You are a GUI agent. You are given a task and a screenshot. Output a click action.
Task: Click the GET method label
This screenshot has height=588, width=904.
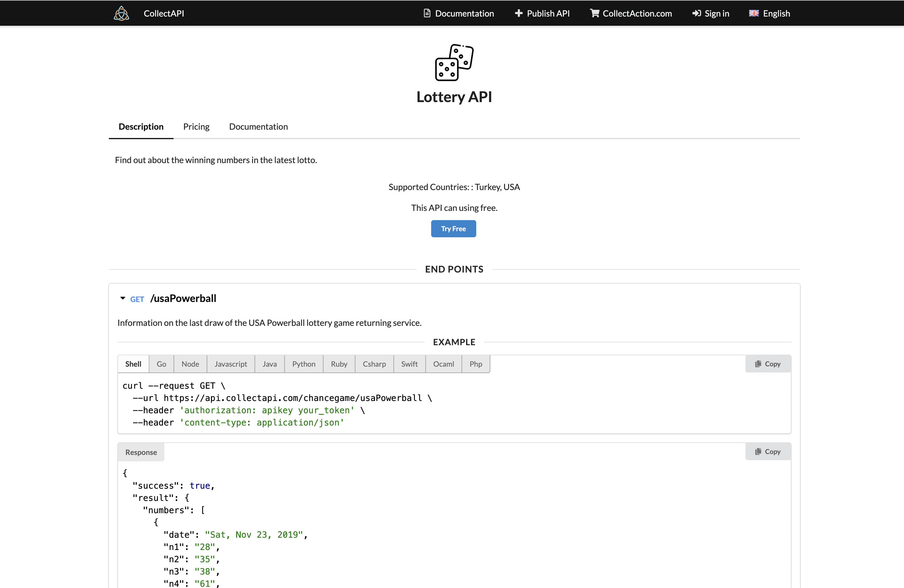point(137,299)
